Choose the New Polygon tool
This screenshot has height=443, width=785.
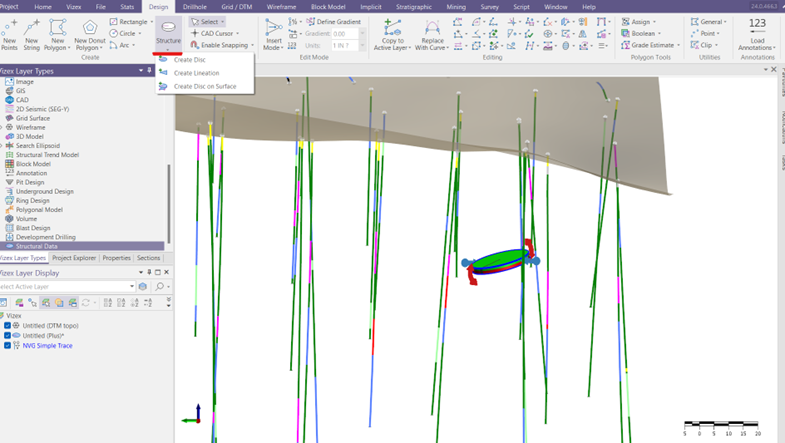(x=57, y=33)
